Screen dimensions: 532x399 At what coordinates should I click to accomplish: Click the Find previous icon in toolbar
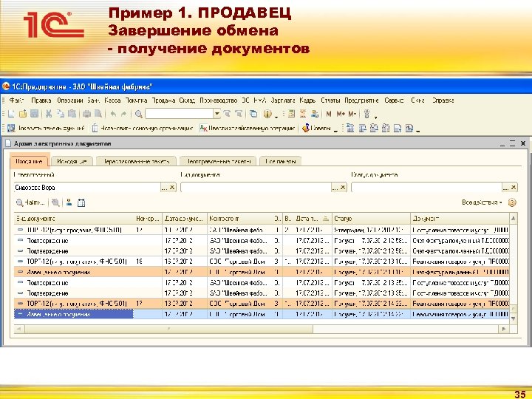239,114
